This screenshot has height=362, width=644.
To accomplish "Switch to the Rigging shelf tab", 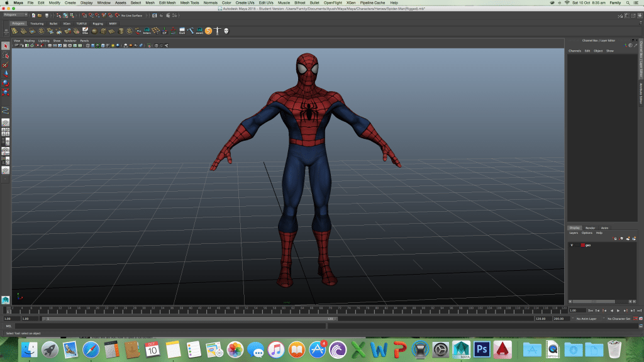I will [97, 23].
